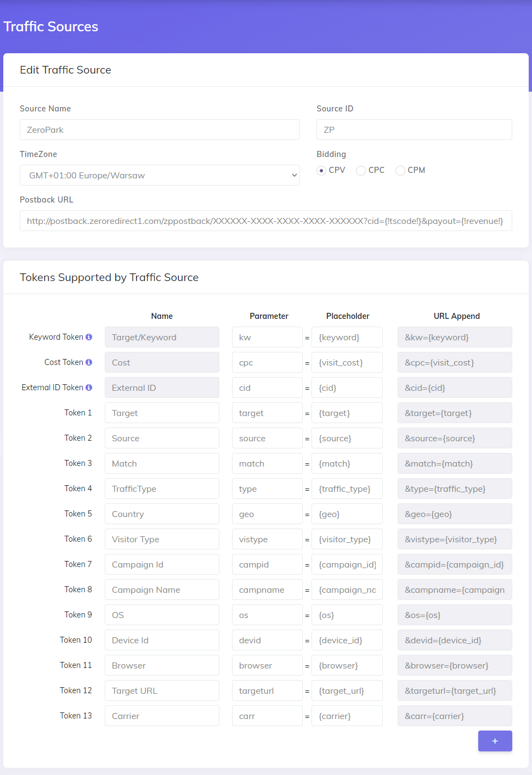Click the 'devid' parameter field
This screenshot has width=532, height=775.
267,640
